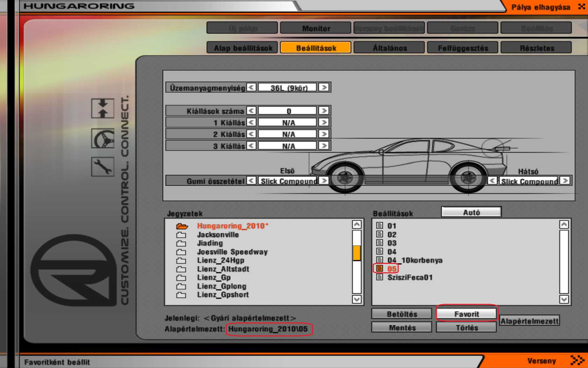This screenshot has height=368, width=588.
Task: Select next rear (Hátsó) tyre compound
Action: pyautogui.click(x=565, y=180)
